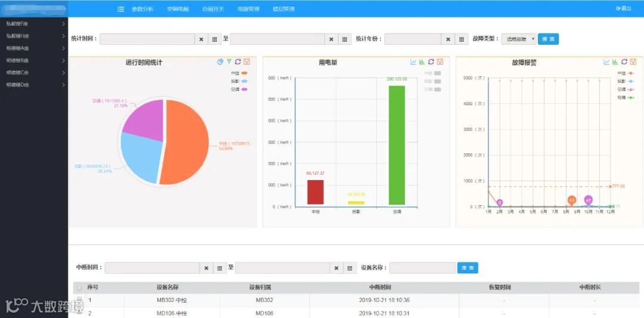This screenshot has width=644, height=318.
Task: Restore the 故障报警 chart
Action: click(624, 61)
